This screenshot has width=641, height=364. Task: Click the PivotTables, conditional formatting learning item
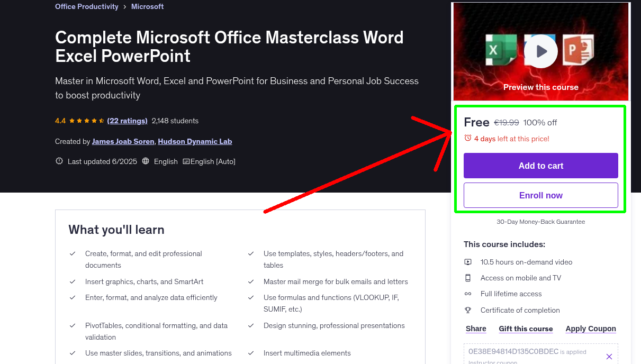click(x=156, y=331)
